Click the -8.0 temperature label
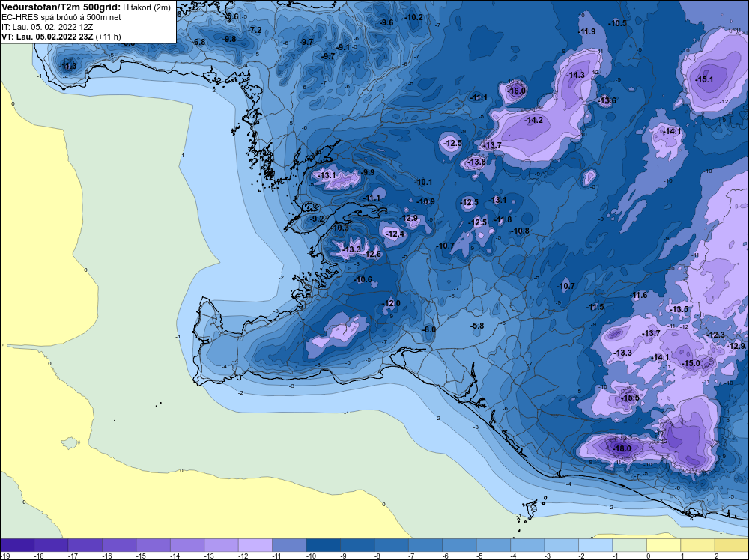This screenshot has width=749, height=560. point(428,329)
